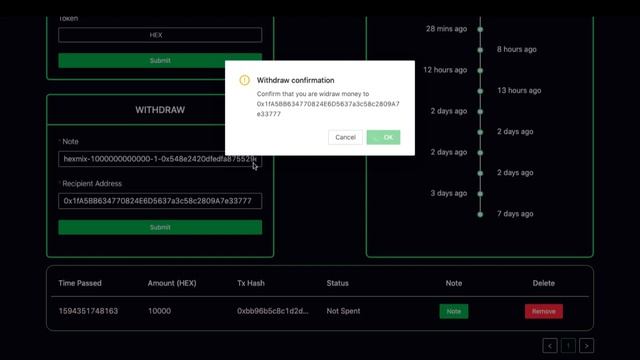Click the Note input field

160,159
